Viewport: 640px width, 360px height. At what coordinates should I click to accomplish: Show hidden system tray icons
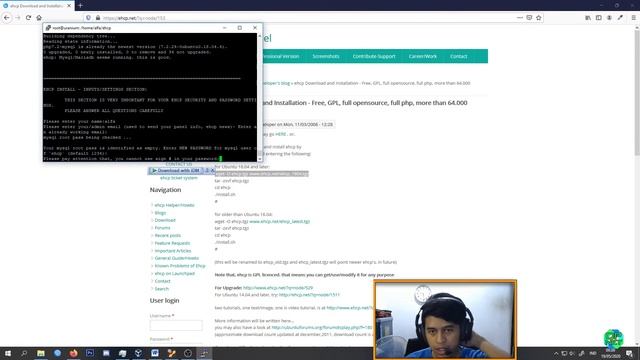556,353
